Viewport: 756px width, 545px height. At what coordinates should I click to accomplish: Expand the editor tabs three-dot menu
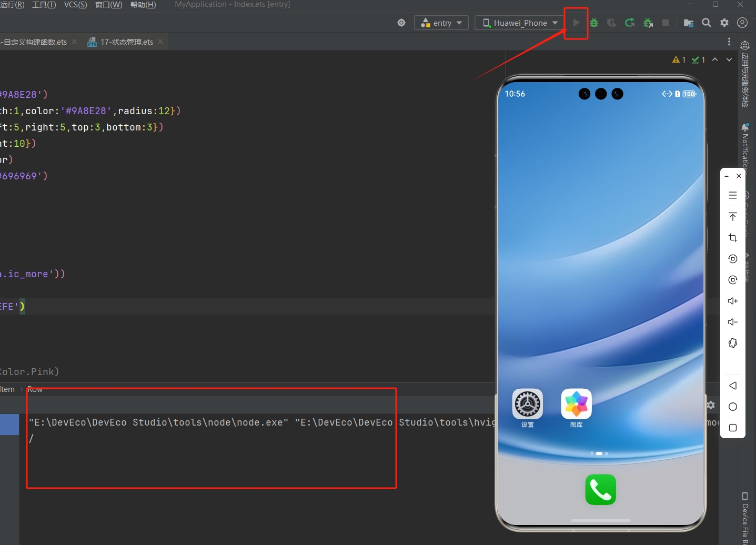729,42
